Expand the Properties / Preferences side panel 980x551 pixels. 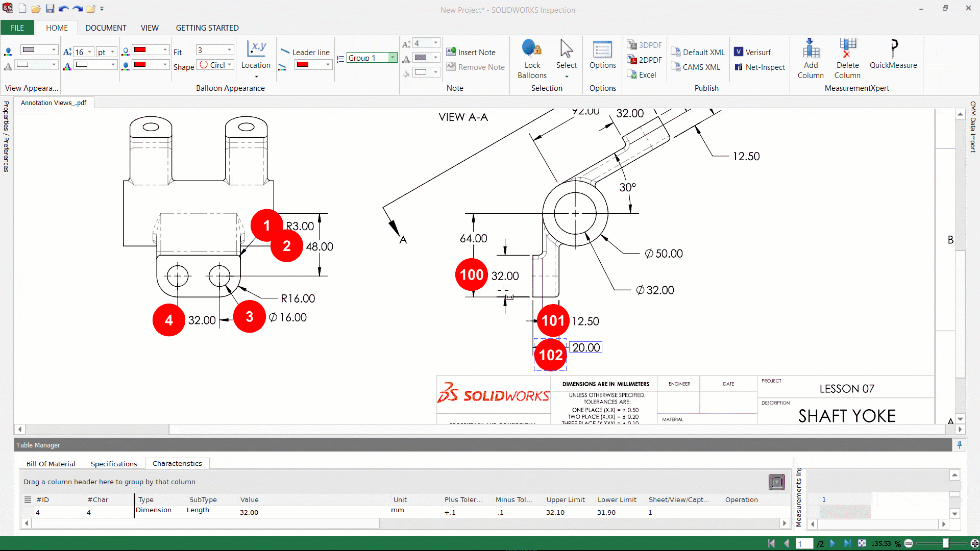[6, 136]
